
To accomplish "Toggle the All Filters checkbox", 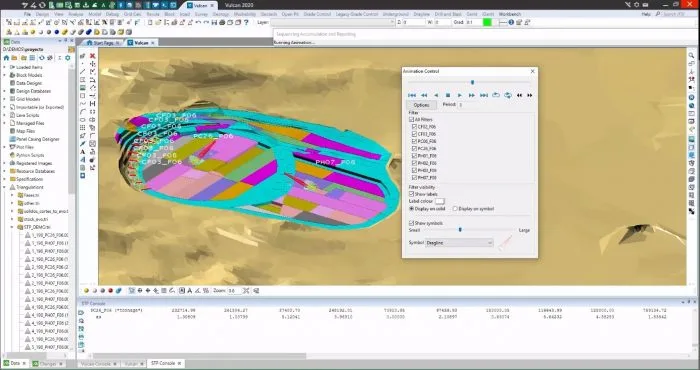I will pyautogui.click(x=411, y=120).
